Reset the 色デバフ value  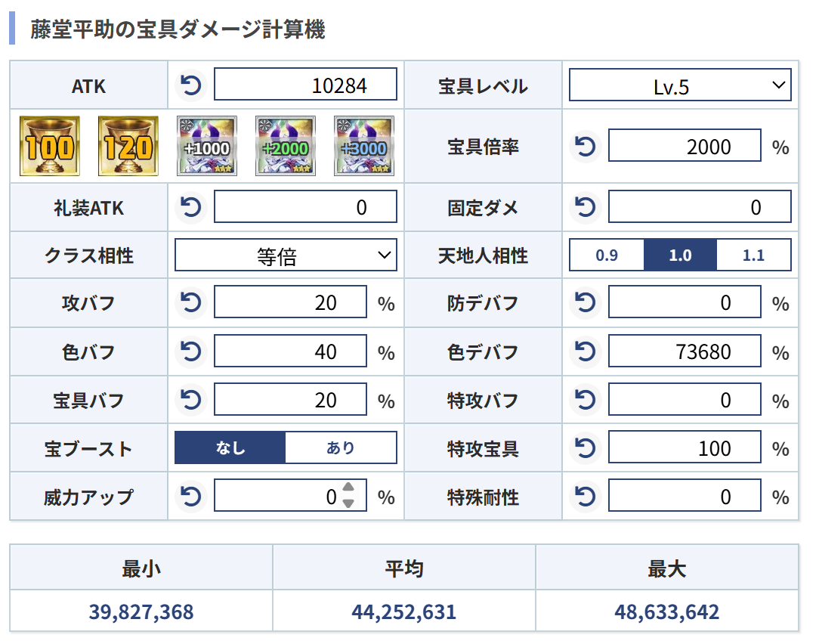click(x=585, y=351)
